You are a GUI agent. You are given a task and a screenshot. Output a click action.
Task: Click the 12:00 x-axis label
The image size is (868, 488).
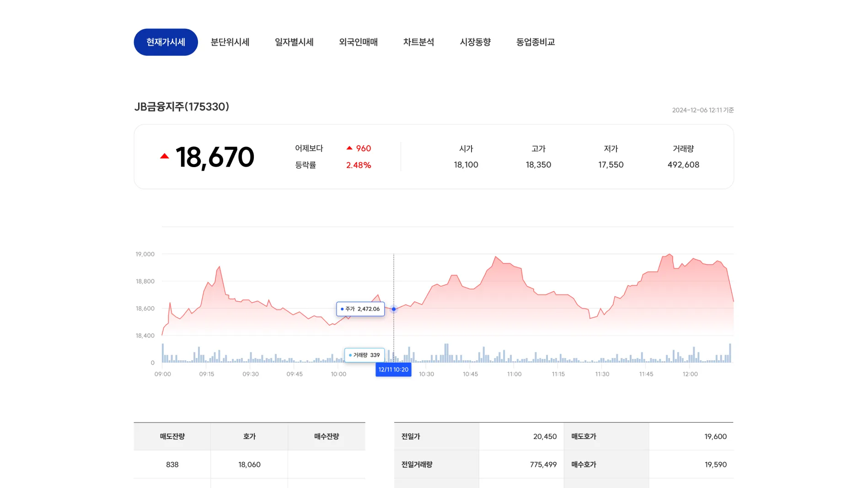click(x=690, y=374)
